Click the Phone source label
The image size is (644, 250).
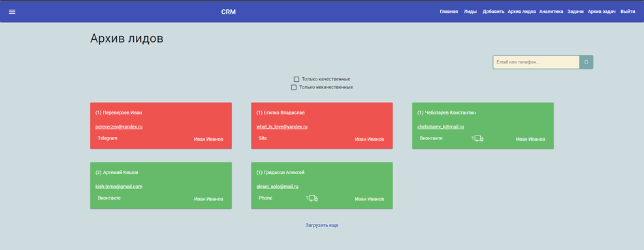[265, 198]
